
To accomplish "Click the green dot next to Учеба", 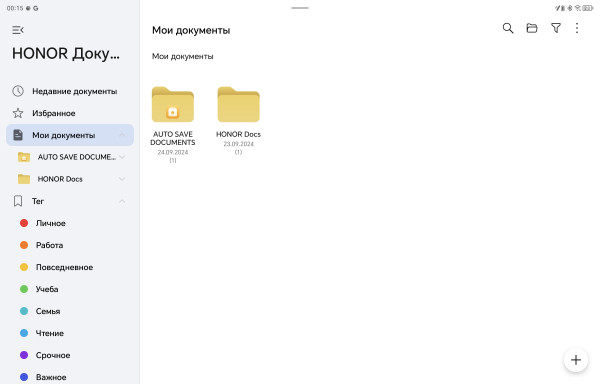I will pos(24,289).
